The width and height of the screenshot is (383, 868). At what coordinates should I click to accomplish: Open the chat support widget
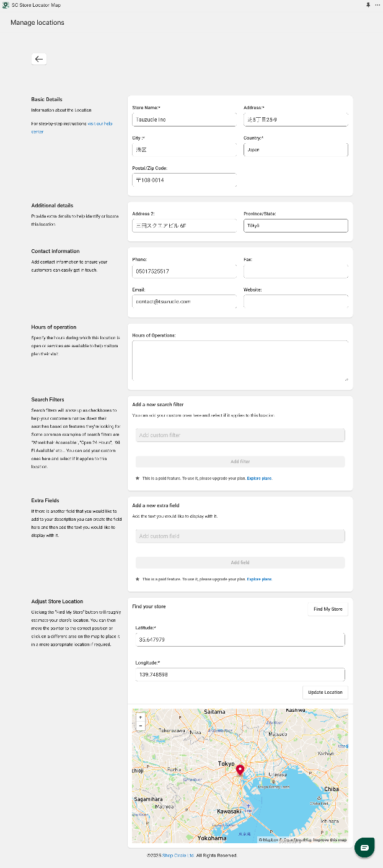click(x=364, y=848)
